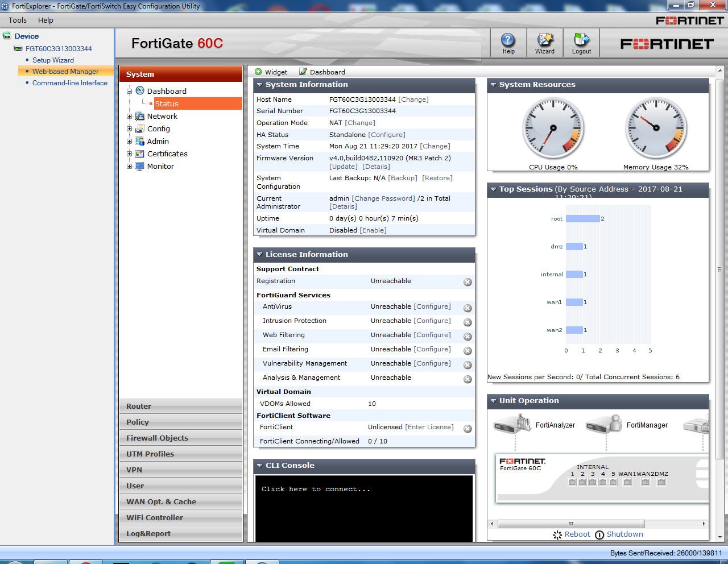
Task: Collapse the CLI Console widget
Action: [x=259, y=466]
